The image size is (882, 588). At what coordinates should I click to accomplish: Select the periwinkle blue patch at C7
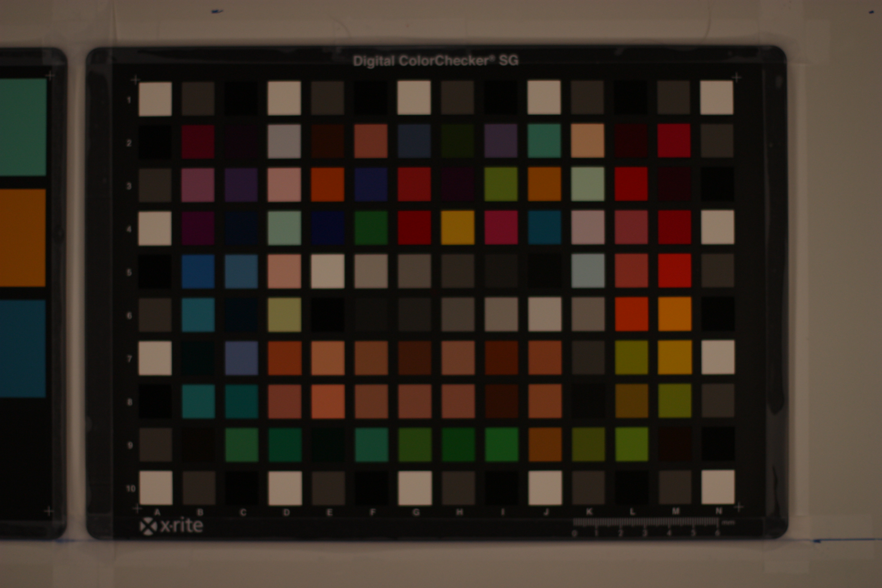(242, 358)
